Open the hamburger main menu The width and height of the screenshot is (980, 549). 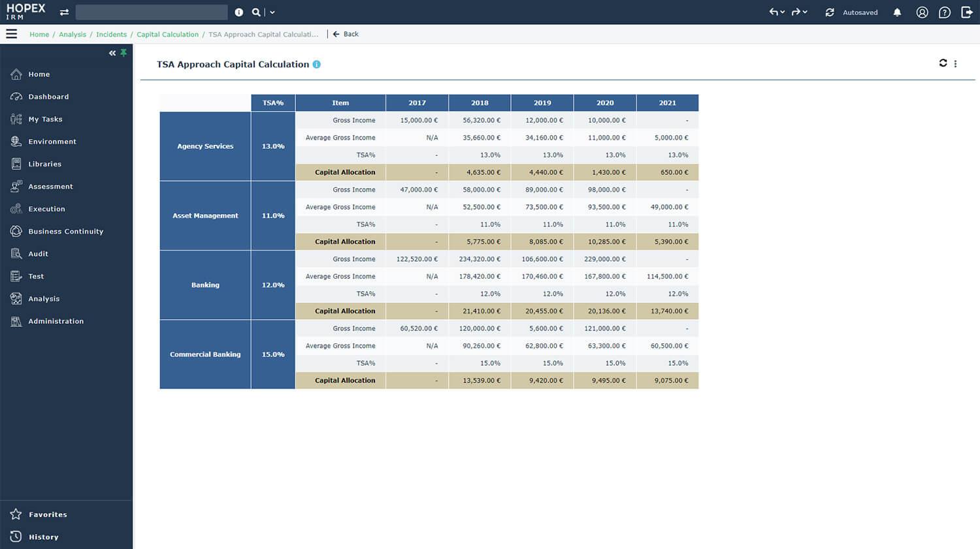tap(12, 34)
